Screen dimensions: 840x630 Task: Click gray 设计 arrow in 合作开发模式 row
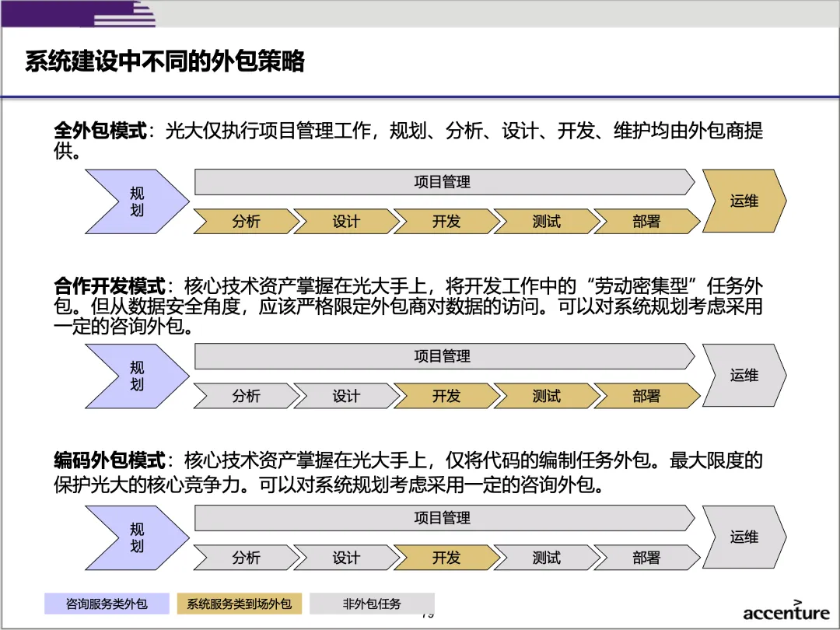(347, 396)
